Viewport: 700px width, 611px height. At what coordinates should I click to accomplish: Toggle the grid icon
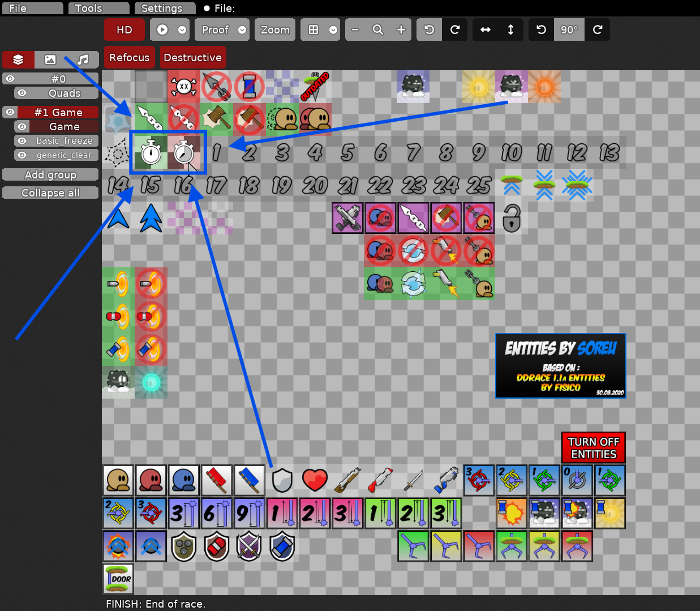[314, 29]
